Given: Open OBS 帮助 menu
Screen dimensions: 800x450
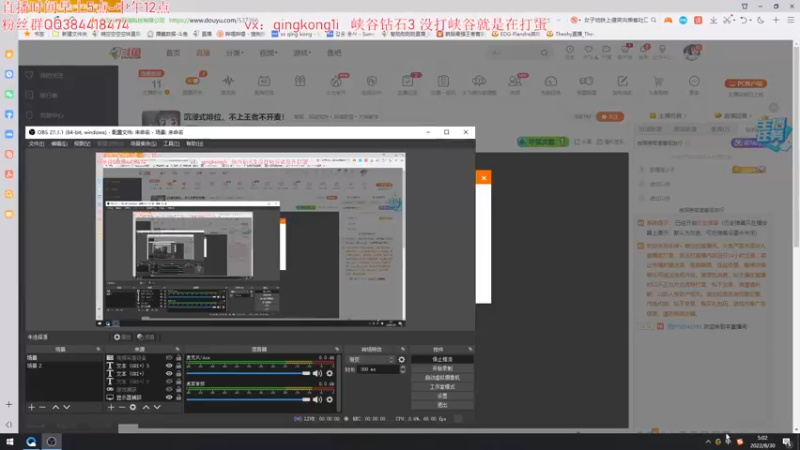Looking at the screenshot, I should (x=194, y=144).
